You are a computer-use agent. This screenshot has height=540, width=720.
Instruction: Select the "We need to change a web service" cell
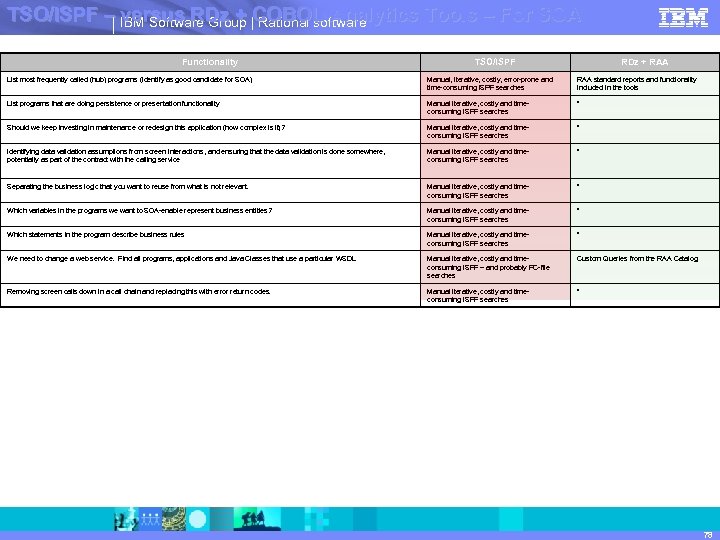pyautogui.click(x=210, y=267)
